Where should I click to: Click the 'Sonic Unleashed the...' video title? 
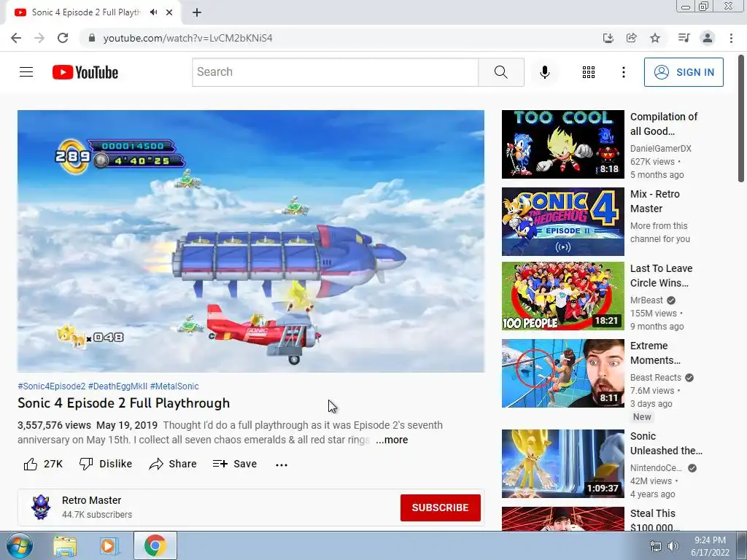tap(666, 443)
